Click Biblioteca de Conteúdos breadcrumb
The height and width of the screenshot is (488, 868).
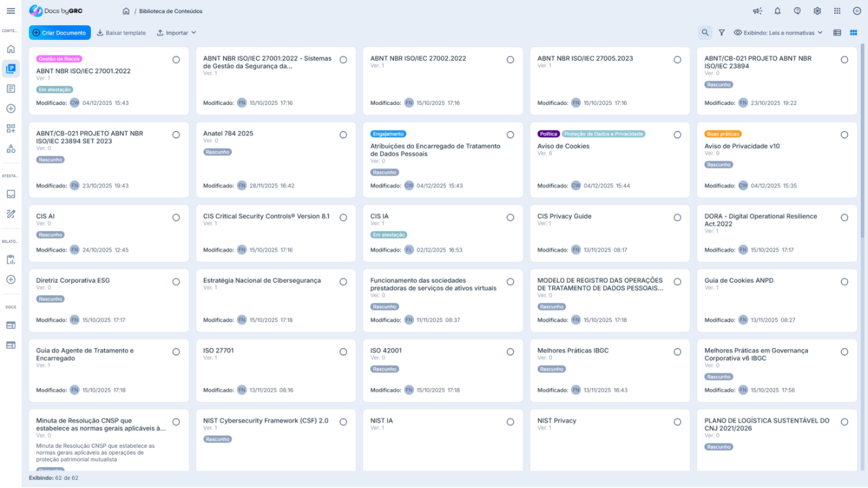coord(170,11)
